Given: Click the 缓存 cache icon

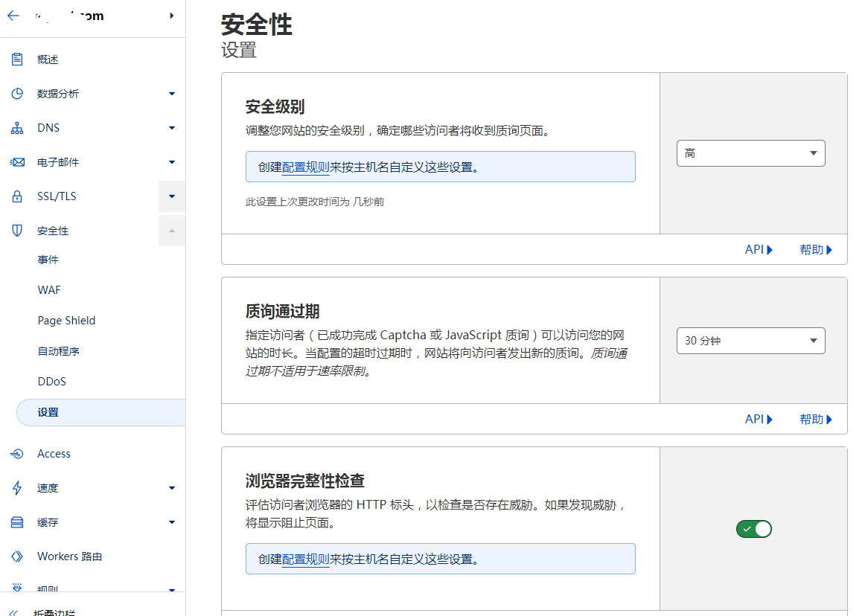Looking at the screenshot, I should pyautogui.click(x=18, y=522).
